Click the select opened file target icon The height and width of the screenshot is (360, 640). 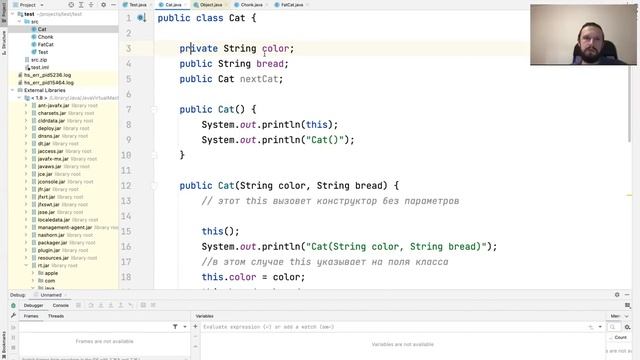coord(71,5)
